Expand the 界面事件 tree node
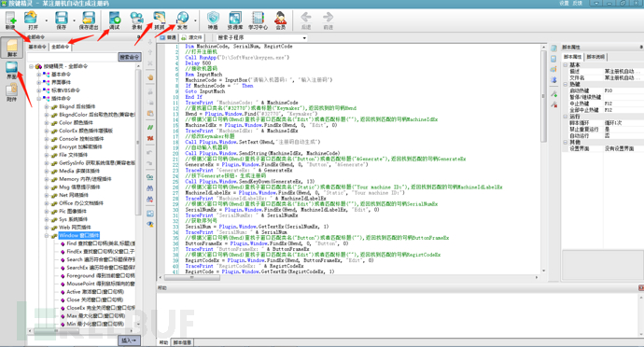This screenshot has width=644, height=347. 39,82
